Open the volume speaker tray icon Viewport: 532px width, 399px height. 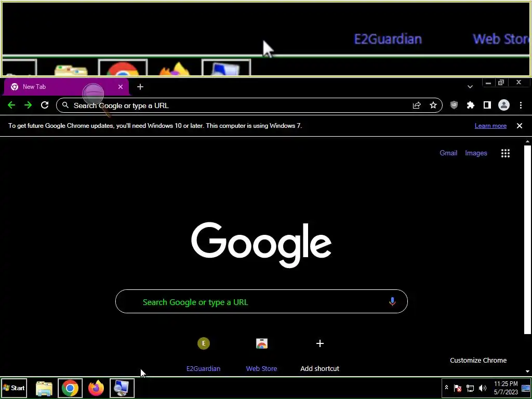pos(482,388)
